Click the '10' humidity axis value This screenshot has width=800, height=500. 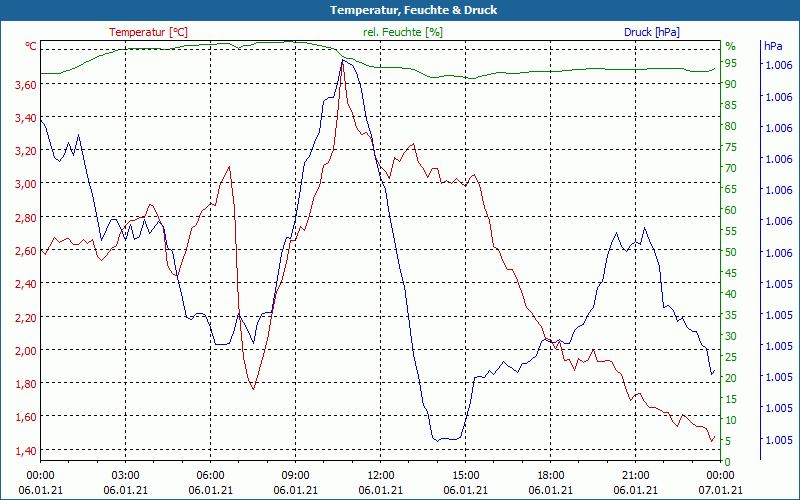pos(731,420)
